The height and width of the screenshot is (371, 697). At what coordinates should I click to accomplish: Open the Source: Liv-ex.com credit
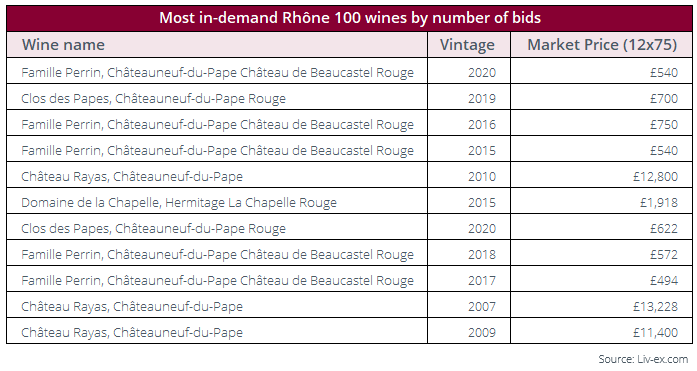pos(643,359)
